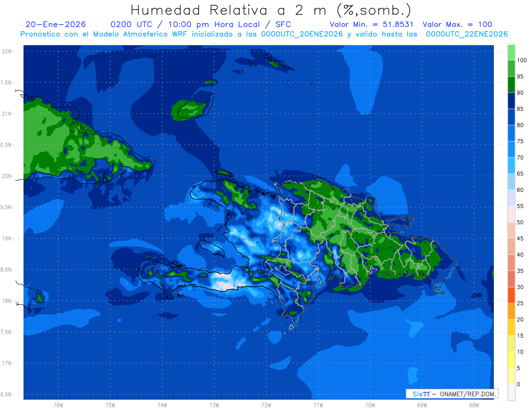This screenshot has height=411, width=532.
Task: Click the "Pronóstico con el Modelo Atmósferico WRF" forecast line
Action: [x=264, y=34]
